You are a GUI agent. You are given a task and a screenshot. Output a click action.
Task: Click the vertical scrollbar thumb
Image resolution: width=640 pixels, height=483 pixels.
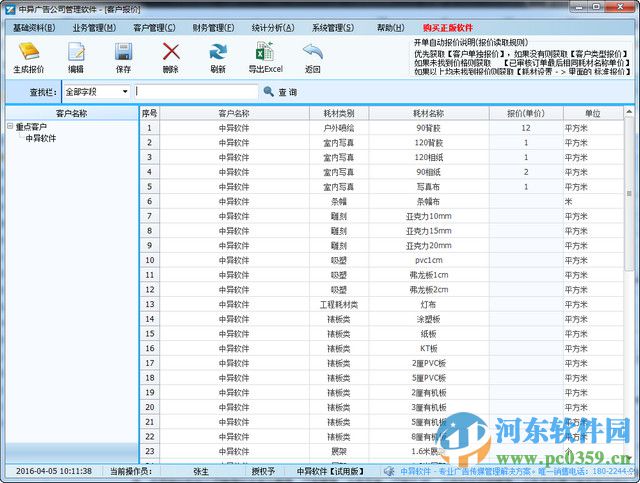629,194
